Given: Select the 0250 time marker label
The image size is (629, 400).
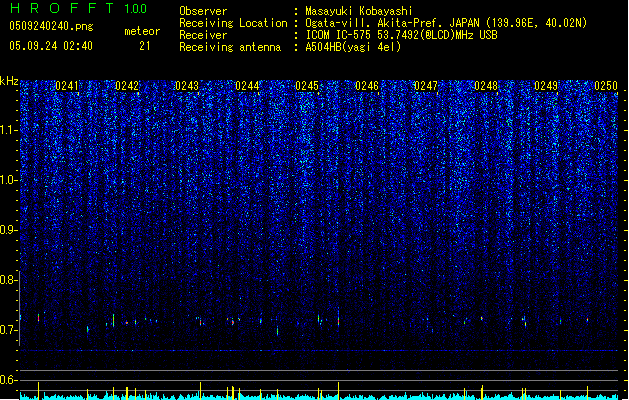Looking at the screenshot, I should point(606,86).
